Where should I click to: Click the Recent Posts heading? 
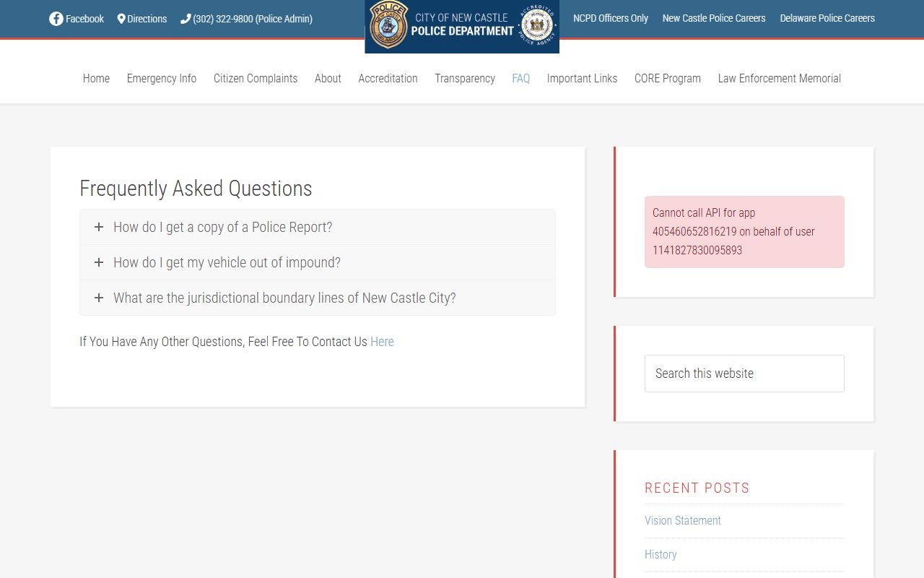pos(697,488)
